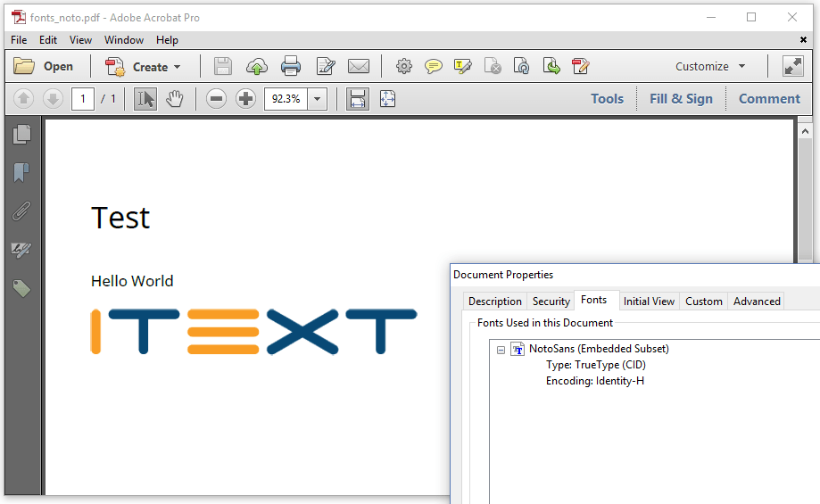The image size is (820, 504).
Task: Click the Hello World text in document
Action: pyautogui.click(x=132, y=281)
